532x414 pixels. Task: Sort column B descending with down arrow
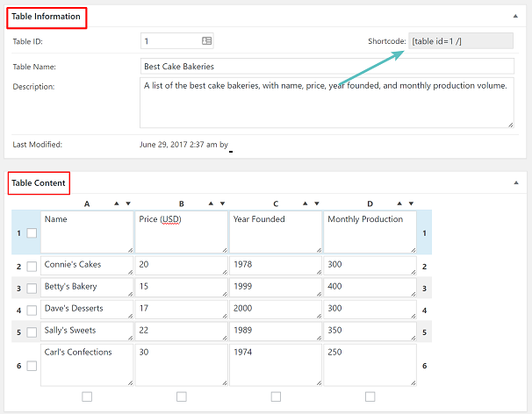(x=223, y=203)
